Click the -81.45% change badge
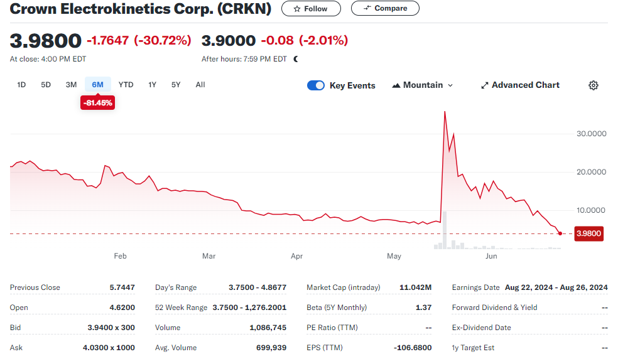The image size is (618, 364). tap(98, 103)
